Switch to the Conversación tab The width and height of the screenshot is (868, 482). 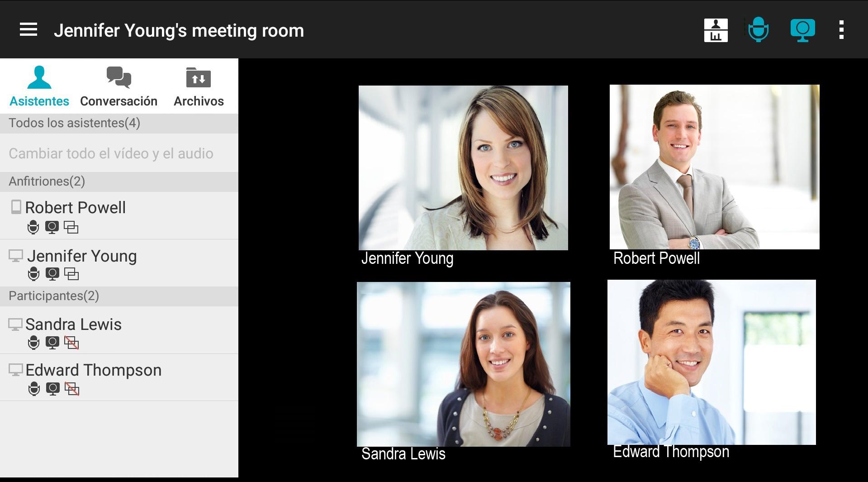pos(119,86)
